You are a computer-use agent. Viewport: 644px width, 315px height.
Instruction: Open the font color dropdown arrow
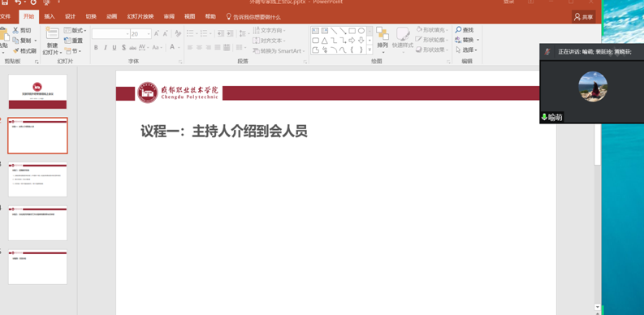(179, 48)
